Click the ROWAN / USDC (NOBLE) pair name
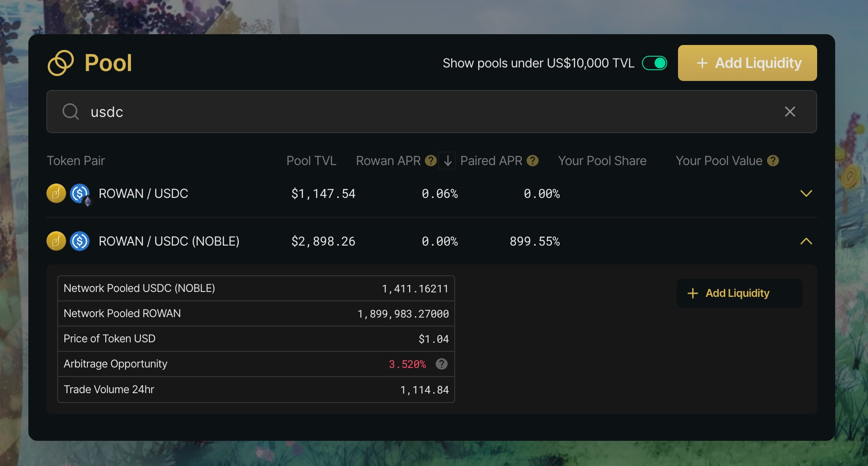Screen dimensions: 868x466 click(x=169, y=241)
